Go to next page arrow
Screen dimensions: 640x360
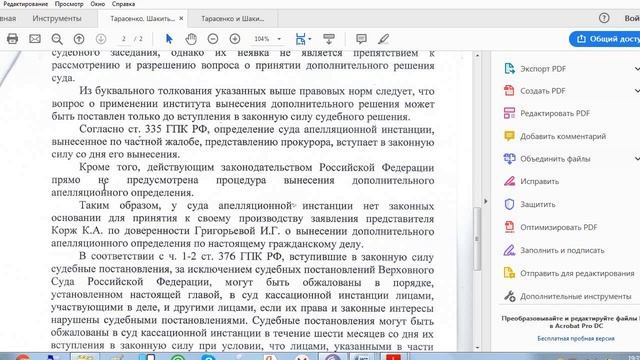pyautogui.click(x=101, y=39)
